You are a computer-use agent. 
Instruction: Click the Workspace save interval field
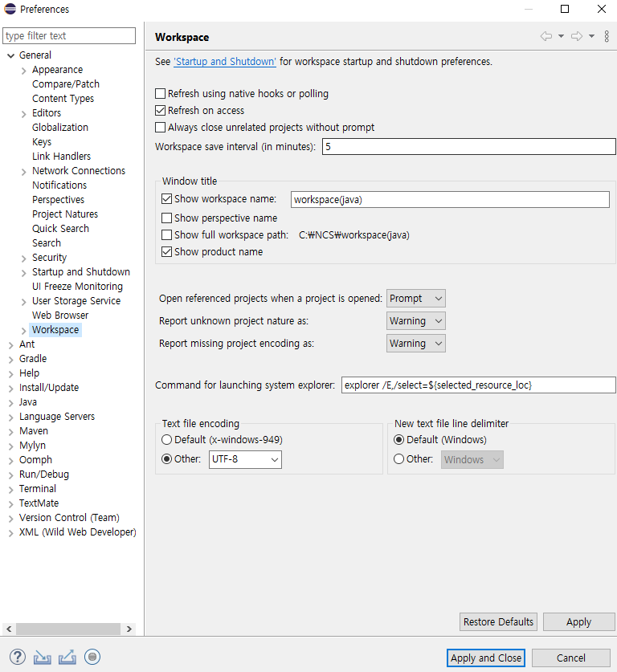[x=468, y=147]
